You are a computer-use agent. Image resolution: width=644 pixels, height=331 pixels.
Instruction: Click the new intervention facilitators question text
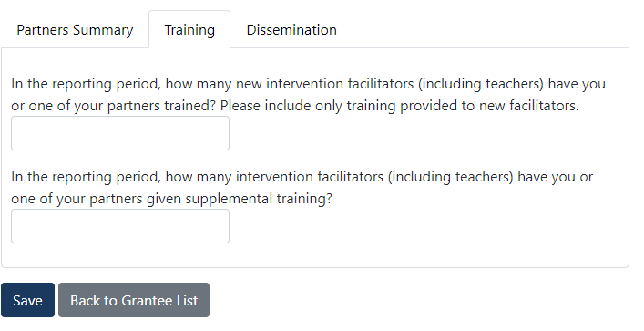pyautogui.click(x=308, y=95)
